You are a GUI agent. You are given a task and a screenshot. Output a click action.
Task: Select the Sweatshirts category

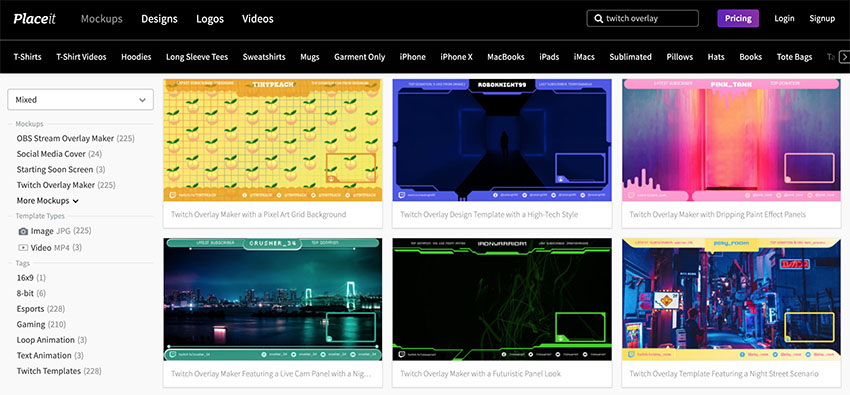point(264,57)
